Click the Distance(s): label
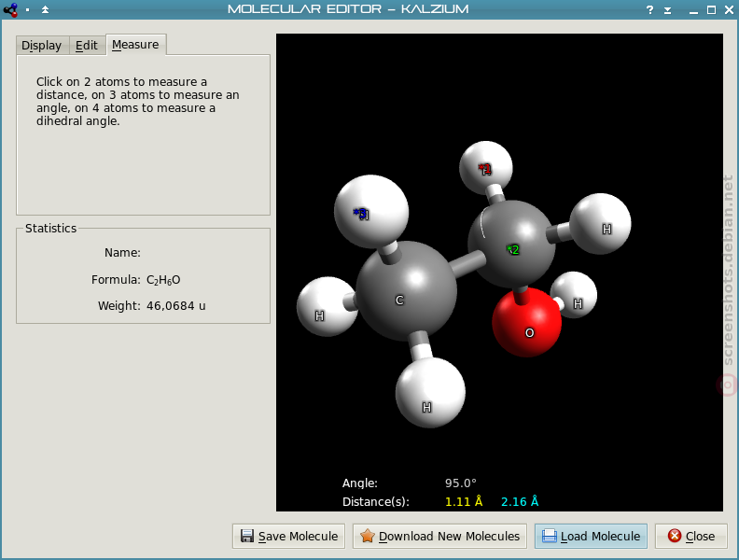The width and height of the screenshot is (739, 560). 376,501
